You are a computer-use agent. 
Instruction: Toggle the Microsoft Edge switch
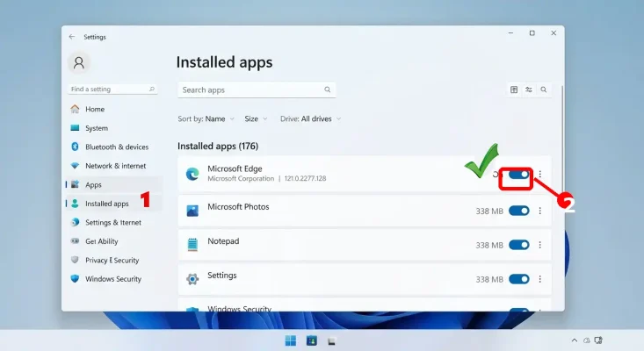(x=518, y=175)
